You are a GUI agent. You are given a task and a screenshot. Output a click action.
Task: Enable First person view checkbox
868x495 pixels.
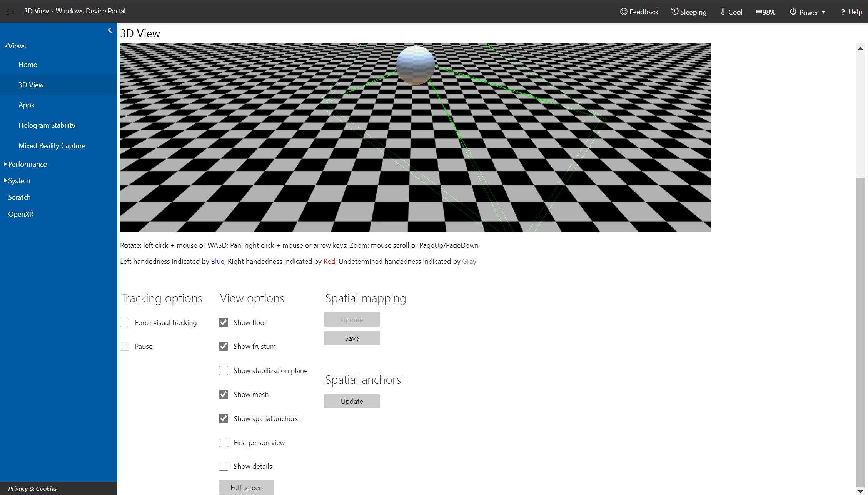click(224, 442)
